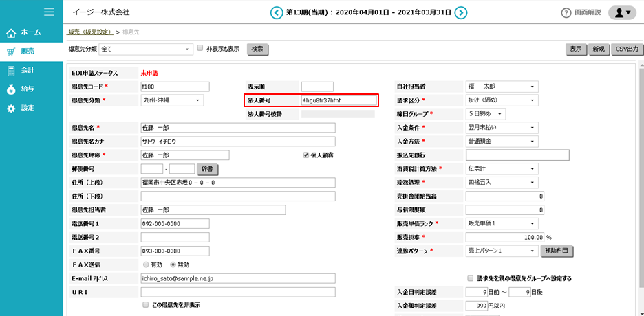Uncheck the 個人顧客 checkbox
Screen dimensions: 644x316
[x=306, y=155]
